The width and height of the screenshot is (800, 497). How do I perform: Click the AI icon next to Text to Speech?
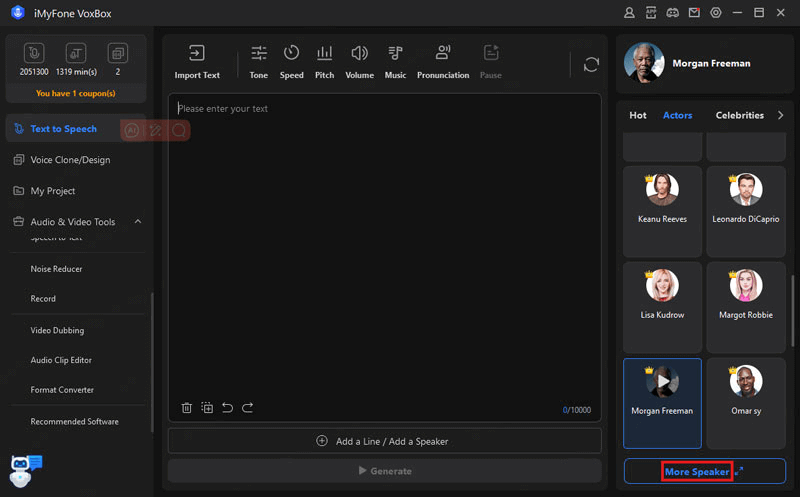pyautogui.click(x=132, y=131)
